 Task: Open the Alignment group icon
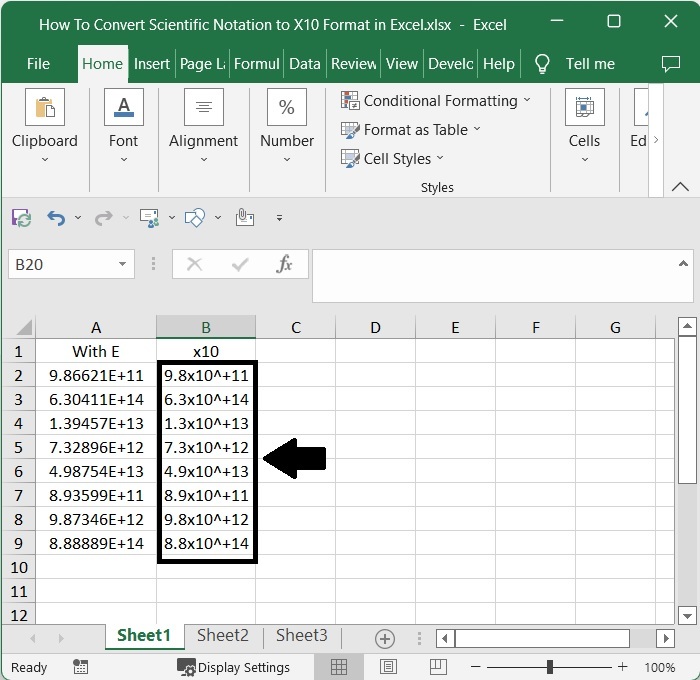pyautogui.click(x=204, y=107)
